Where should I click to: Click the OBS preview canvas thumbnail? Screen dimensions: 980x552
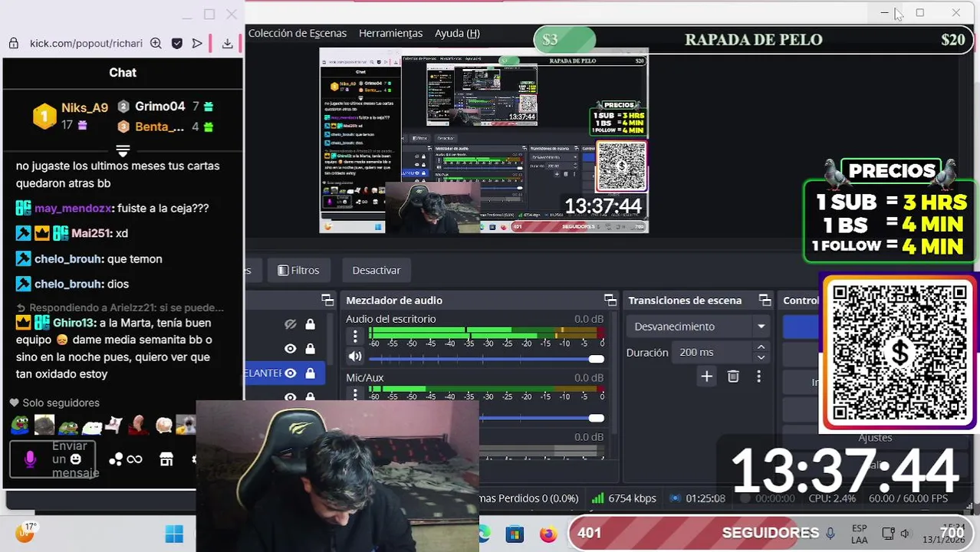[484, 141]
